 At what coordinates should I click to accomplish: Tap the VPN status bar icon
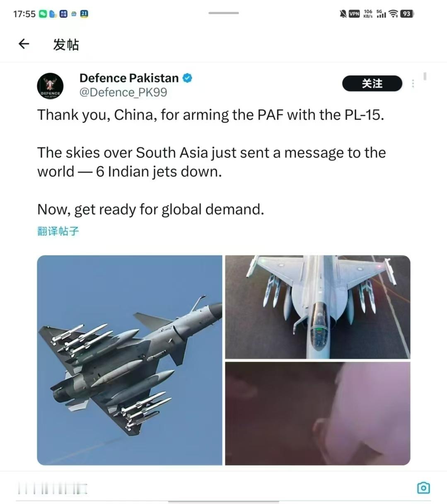[354, 14]
